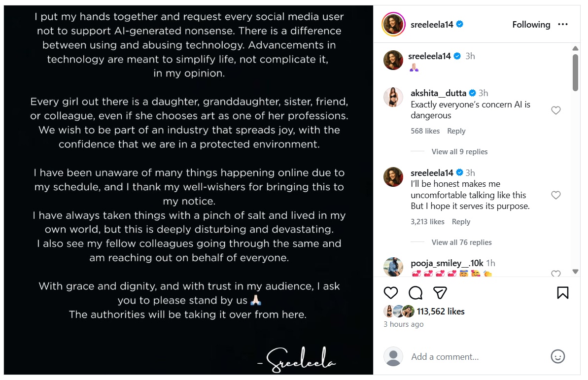Viewport: 588px width, 380px height.
Task: Save the post with the bookmark icon
Action: (562, 293)
